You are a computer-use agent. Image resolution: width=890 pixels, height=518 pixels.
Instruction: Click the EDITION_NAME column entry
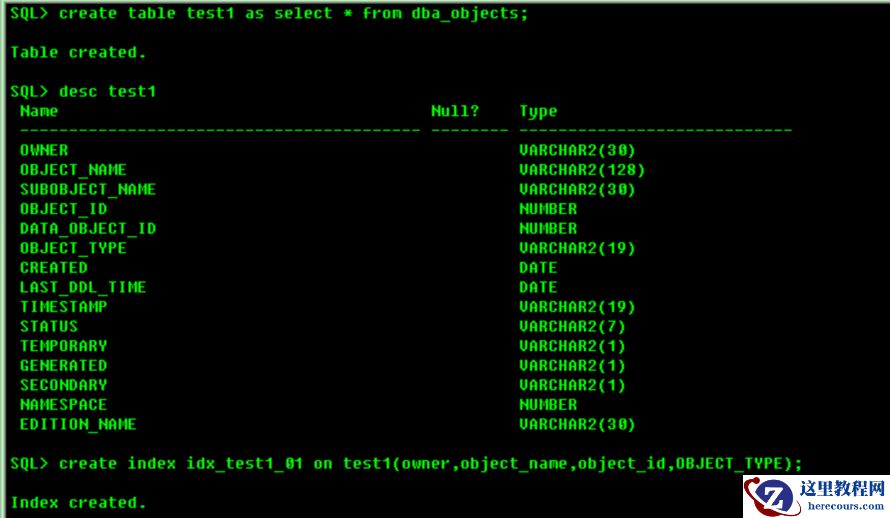pyautogui.click(x=78, y=424)
